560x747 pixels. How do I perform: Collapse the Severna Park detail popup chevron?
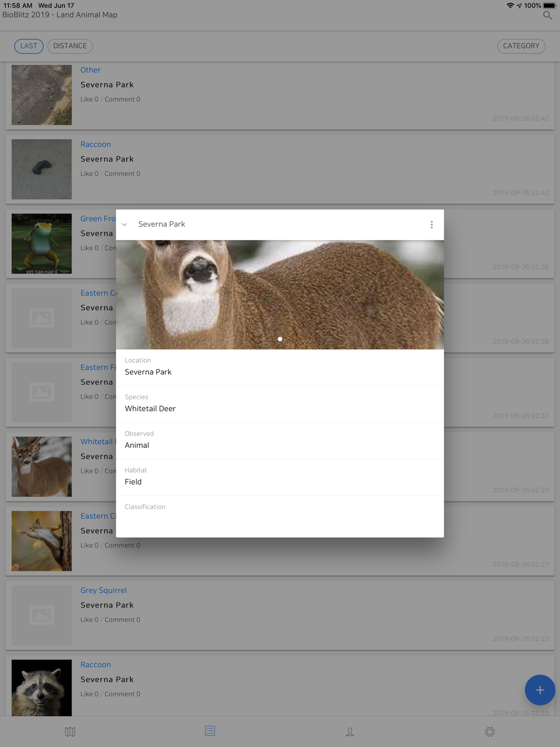tap(125, 225)
